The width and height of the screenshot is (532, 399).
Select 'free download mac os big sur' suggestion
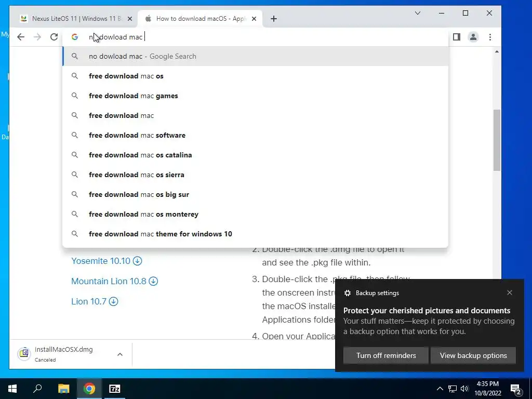[255, 194]
